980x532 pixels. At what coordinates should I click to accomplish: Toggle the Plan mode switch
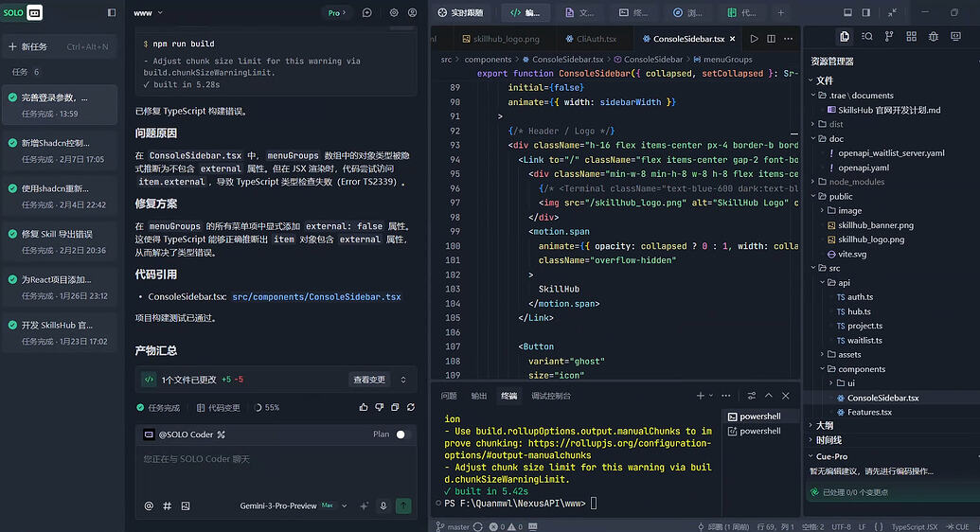tap(401, 434)
